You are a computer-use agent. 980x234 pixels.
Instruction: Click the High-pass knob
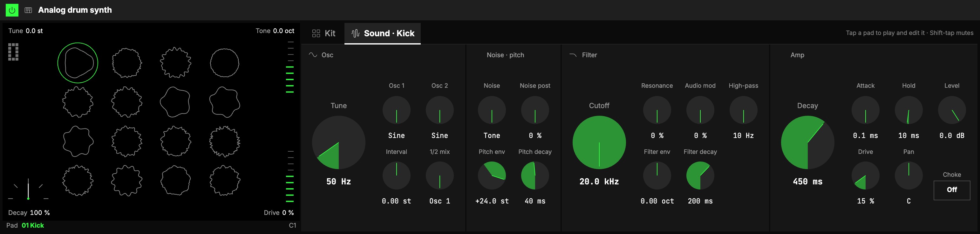pos(743,110)
